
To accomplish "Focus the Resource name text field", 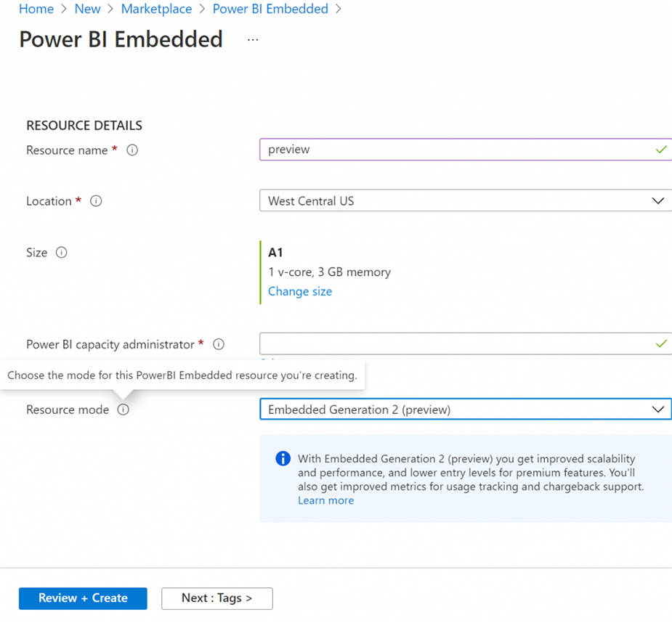I will tap(458, 150).
